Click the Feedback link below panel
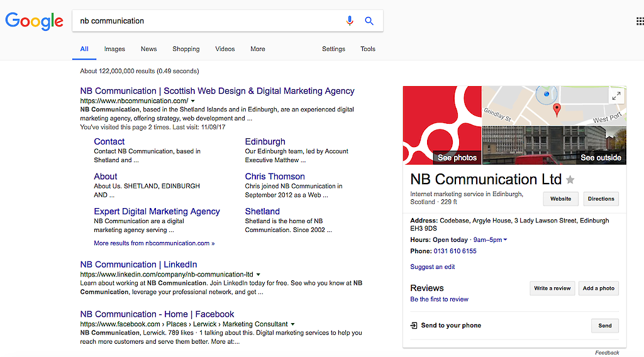This screenshot has width=644, height=357. click(607, 353)
